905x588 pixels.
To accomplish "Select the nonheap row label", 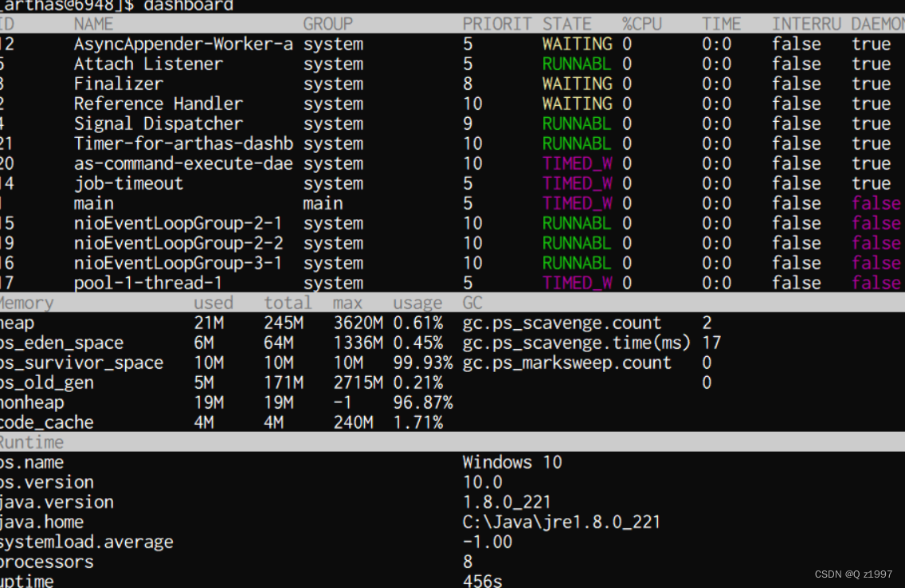I will (32, 403).
